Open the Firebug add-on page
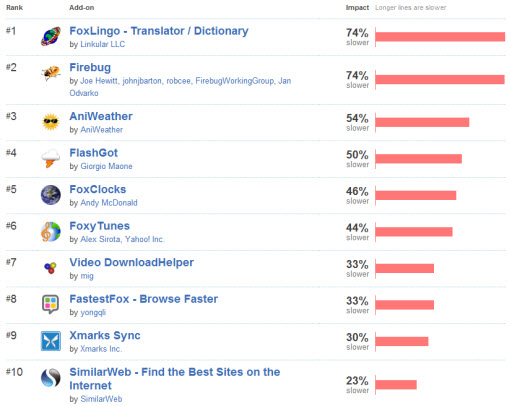Screen dimensions: 510x406 click(x=90, y=67)
